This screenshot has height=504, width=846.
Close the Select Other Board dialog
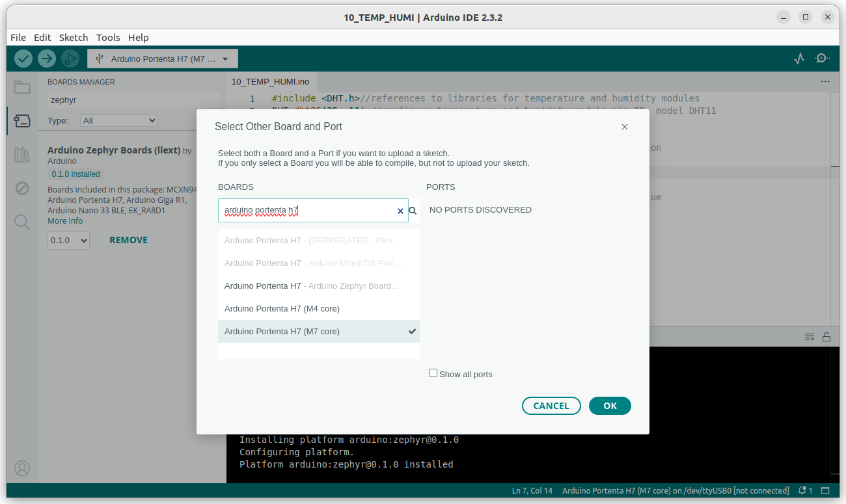coord(625,127)
